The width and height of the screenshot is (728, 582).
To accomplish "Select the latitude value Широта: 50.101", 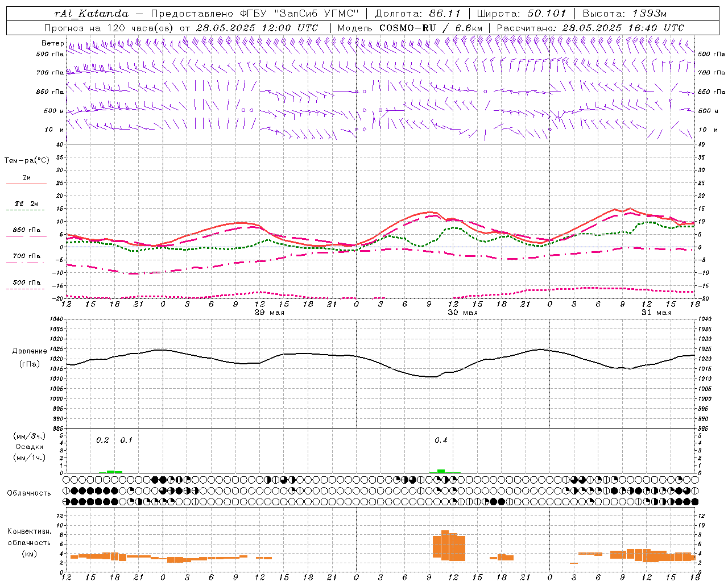I will tap(522, 14).
